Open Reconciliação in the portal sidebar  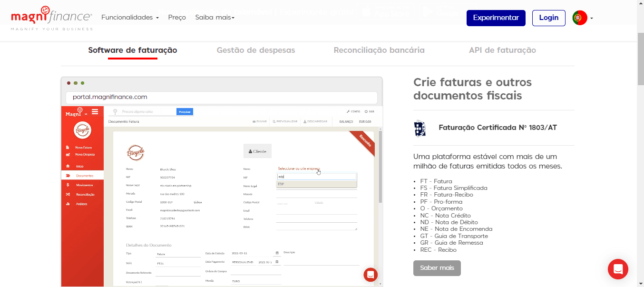tap(82, 194)
